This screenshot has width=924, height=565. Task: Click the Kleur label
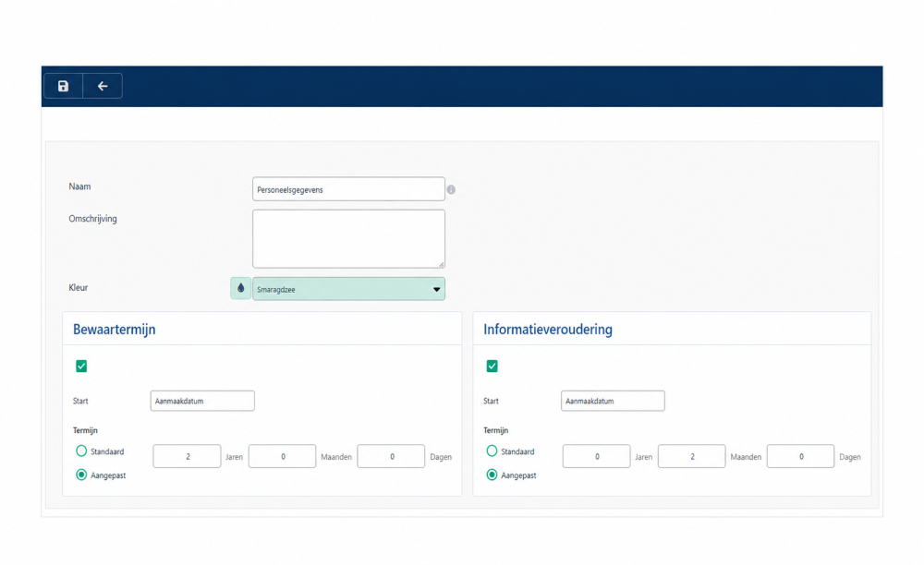click(79, 288)
